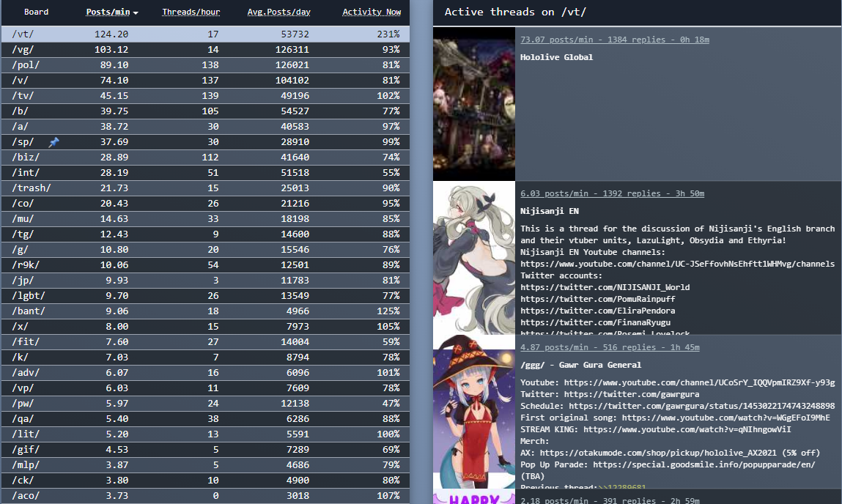The height and width of the screenshot is (504, 842).
Task: Click the Active threads on /vt/ heading
Action: click(515, 12)
